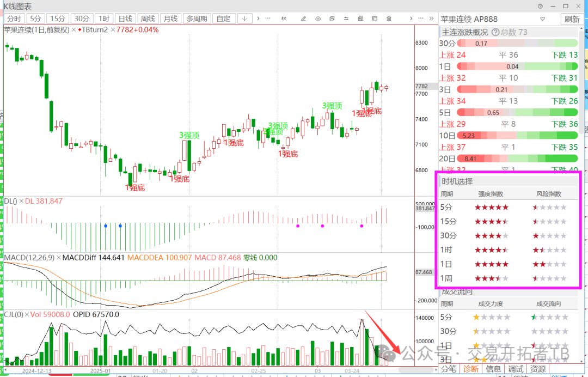Click the 30分 rise-fall distribution bar
Viewport: 588px width, 377px height.
click(x=518, y=44)
